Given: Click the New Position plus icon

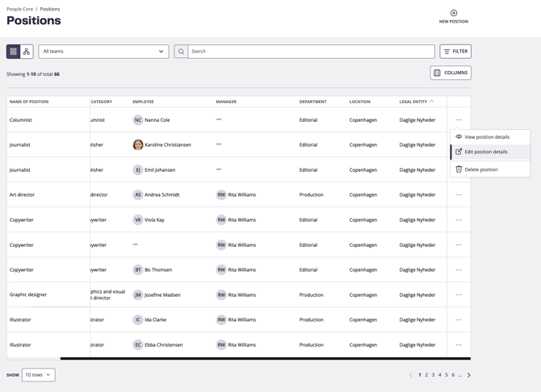Looking at the screenshot, I should (x=453, y=13).
